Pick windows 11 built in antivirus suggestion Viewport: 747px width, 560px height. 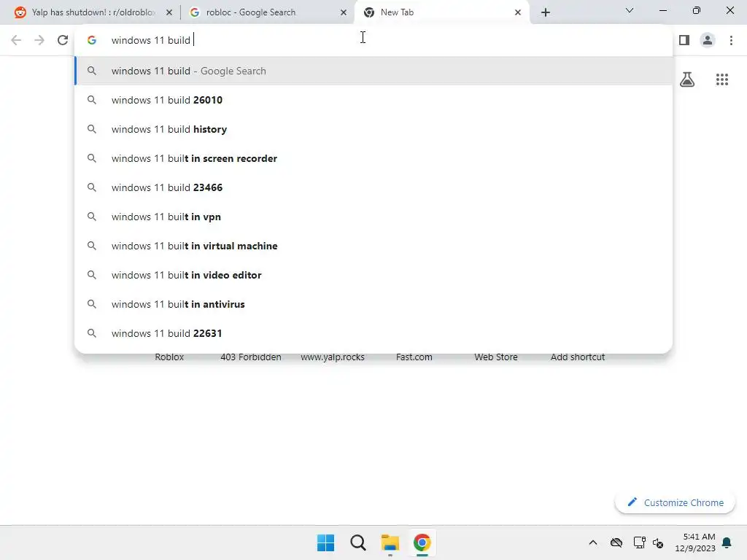(x=373, y=304)
